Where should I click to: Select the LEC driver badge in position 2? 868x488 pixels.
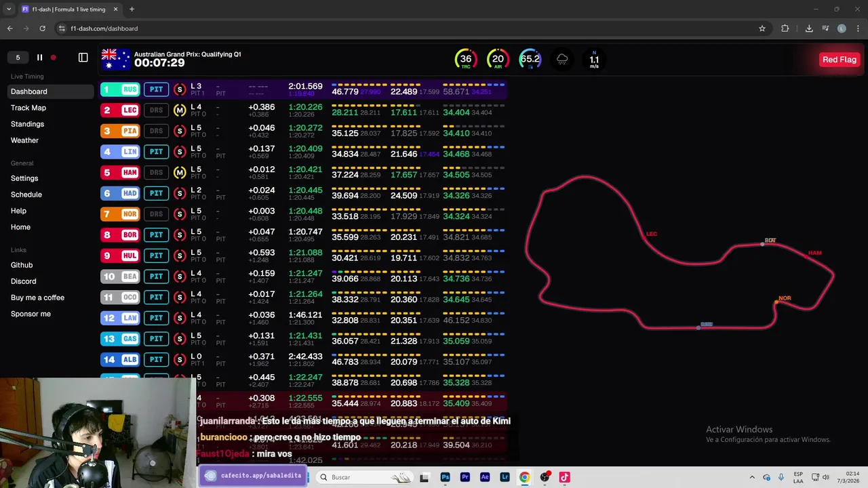click(x=120, y=110)
